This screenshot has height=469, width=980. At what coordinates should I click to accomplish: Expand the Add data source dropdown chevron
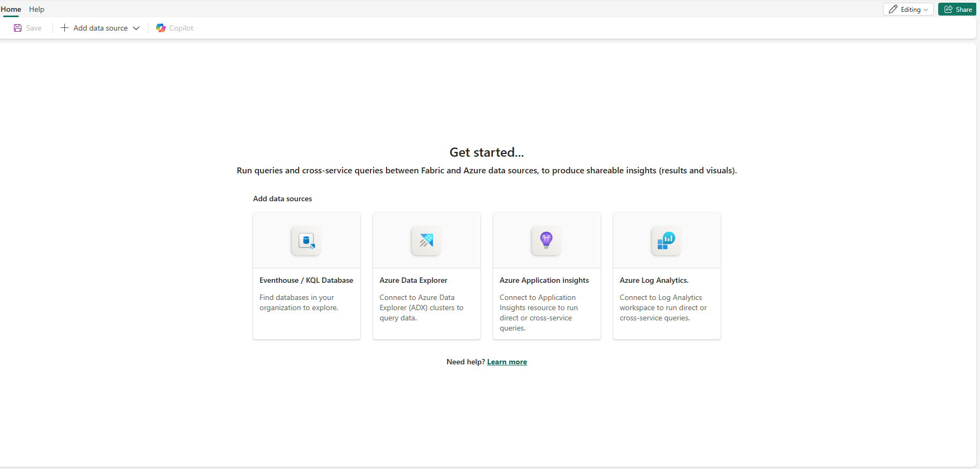click(x=136, y=28)
